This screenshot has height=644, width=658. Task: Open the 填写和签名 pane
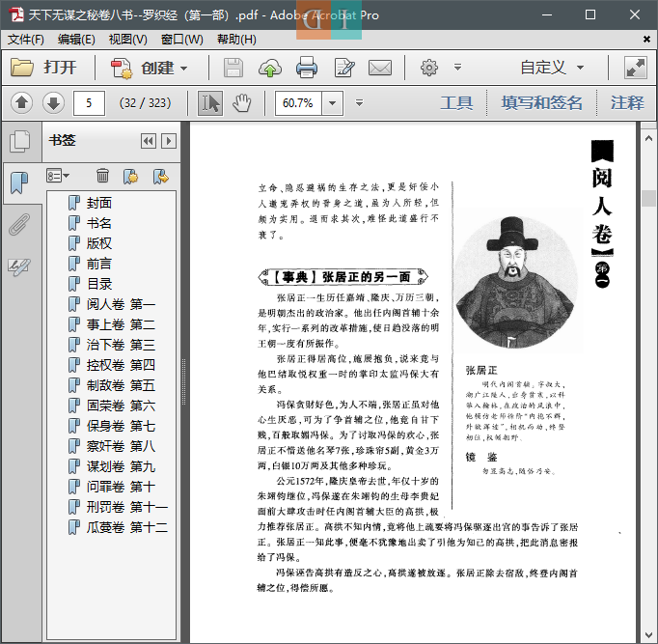[541, 103]
